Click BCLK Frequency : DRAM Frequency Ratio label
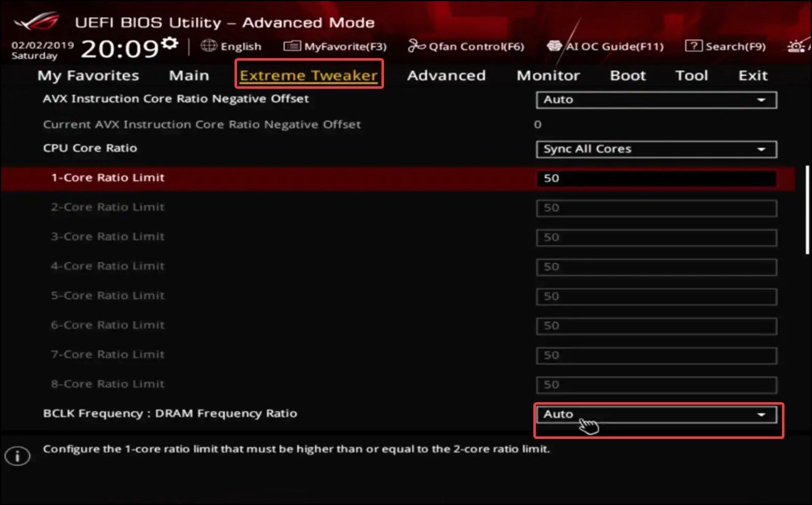 click(x=170, y=413)
